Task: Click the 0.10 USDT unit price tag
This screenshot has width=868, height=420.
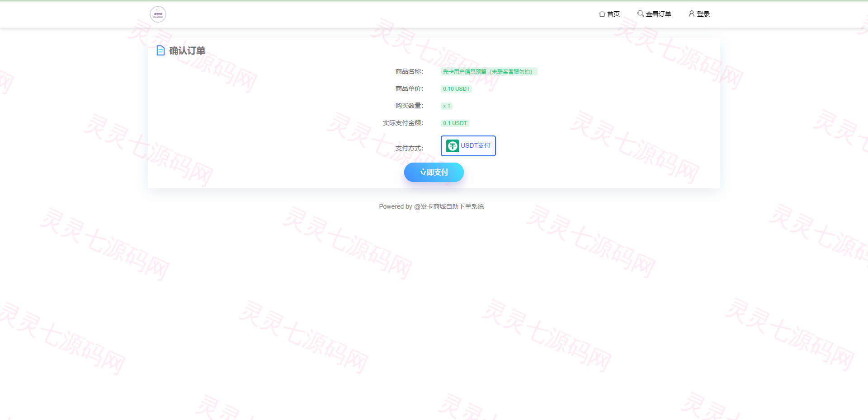Action: point(456,89)
